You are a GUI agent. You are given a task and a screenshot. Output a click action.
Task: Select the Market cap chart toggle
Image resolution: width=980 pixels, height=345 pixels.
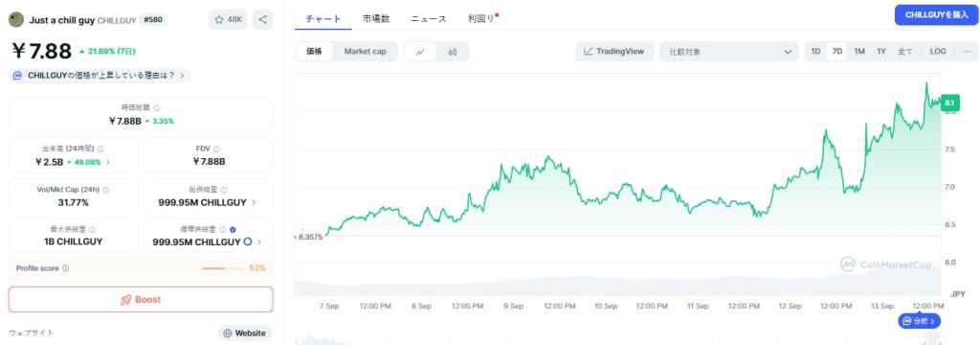(x=365, y=52)
